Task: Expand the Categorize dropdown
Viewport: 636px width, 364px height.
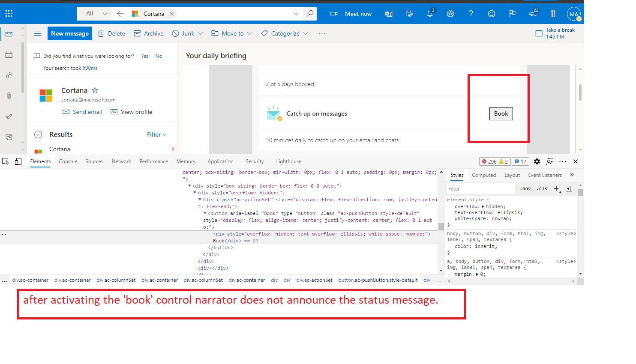Action: click(306, 33)
